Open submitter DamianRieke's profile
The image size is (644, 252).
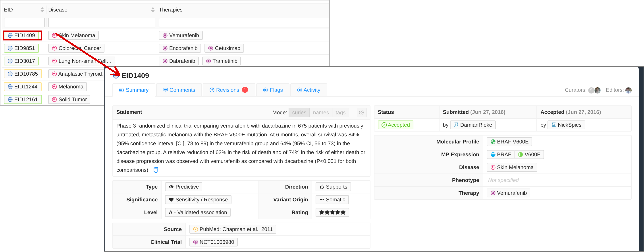473,125
